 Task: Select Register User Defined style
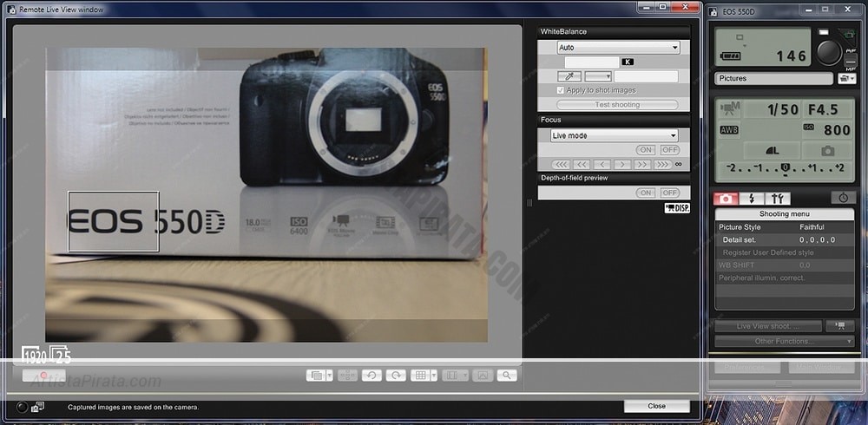pyautogui.click(x=785, y=253)
